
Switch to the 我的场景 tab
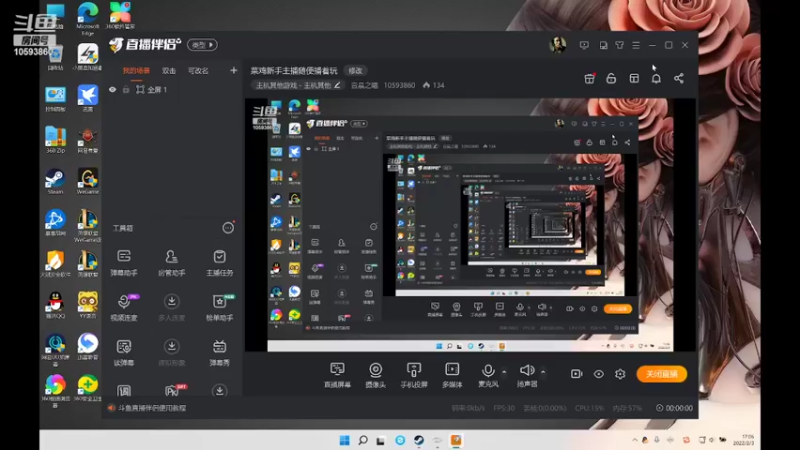click(136, 71)
